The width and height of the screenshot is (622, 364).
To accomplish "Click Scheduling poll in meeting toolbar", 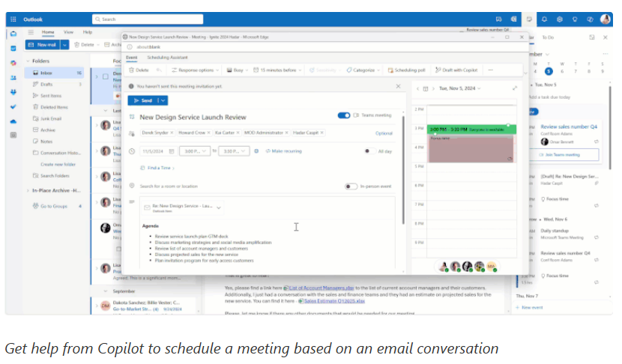I will tap(406, 70).
